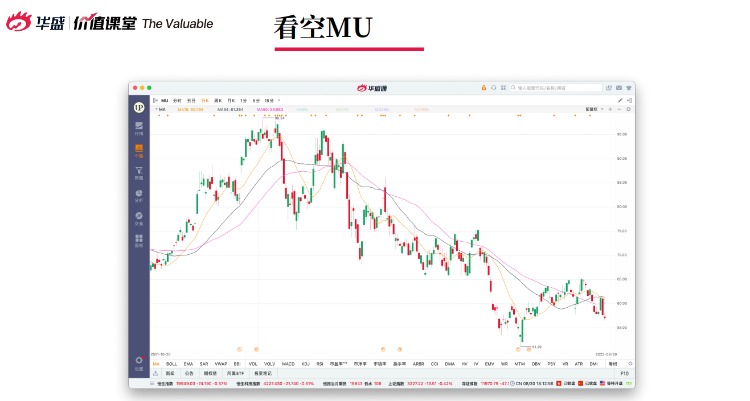
Task: Click the US market flag in status bar
Action: click(x=603, y=384)
